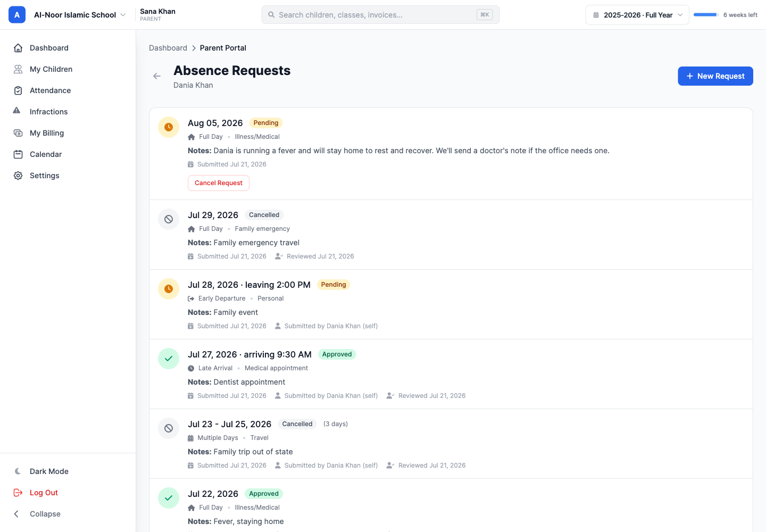Click the Cancelled badge on Jul 23 - Jul 25
Screen dimensions: 766x532
coord(297,424)
